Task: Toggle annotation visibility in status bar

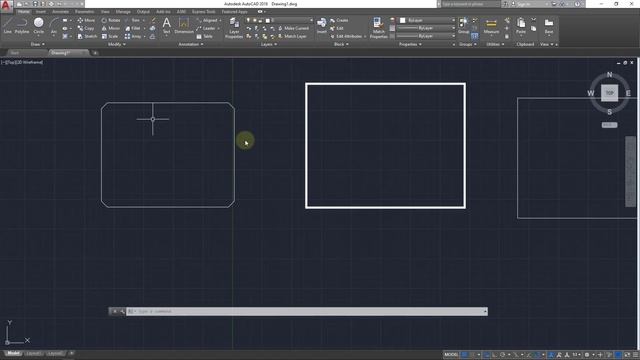Action: point(551,355)
